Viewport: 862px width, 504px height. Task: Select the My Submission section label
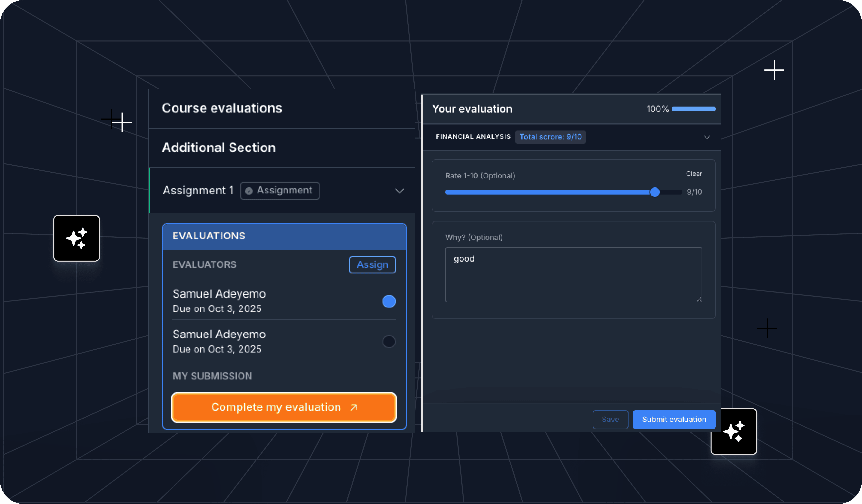(x=213, y=376)
